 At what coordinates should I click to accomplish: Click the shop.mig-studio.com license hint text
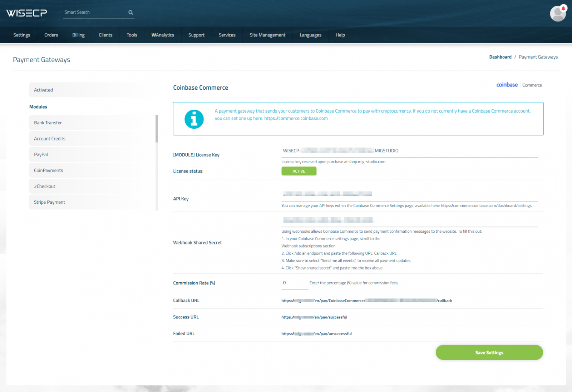[333, 162]
